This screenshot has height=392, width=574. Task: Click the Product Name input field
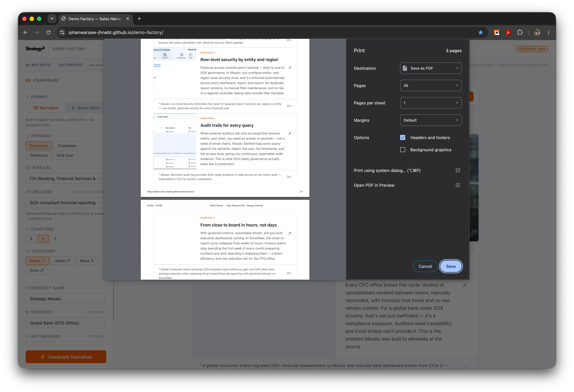point(65,299)
